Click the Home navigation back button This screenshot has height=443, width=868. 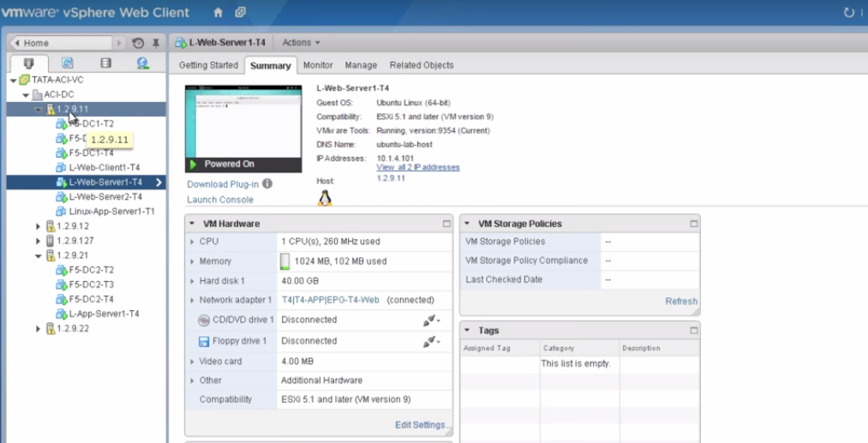coord(61,43)
